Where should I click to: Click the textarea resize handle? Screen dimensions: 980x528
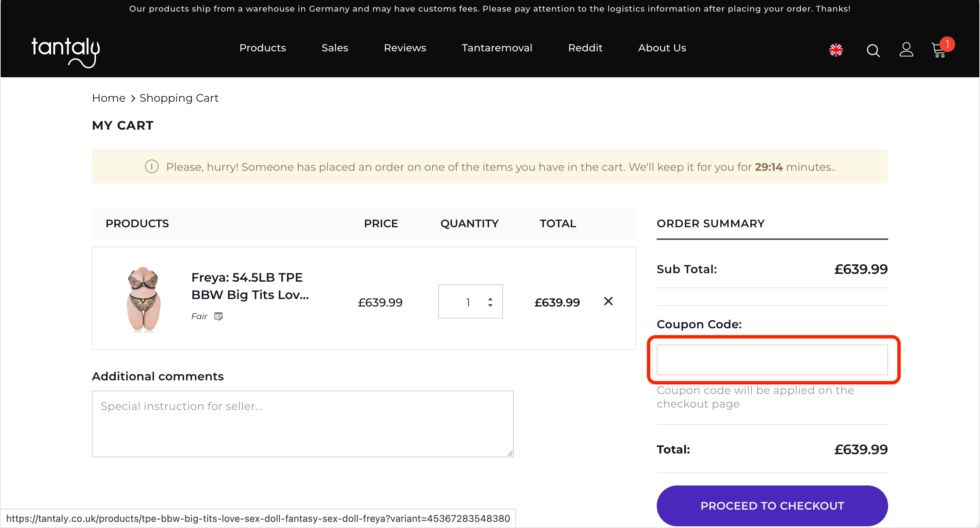[510, 453]
